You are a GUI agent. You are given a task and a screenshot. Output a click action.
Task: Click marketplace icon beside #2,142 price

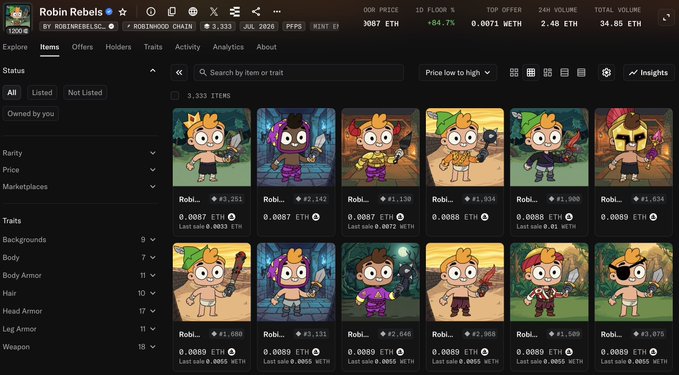(x=316, y=217)
